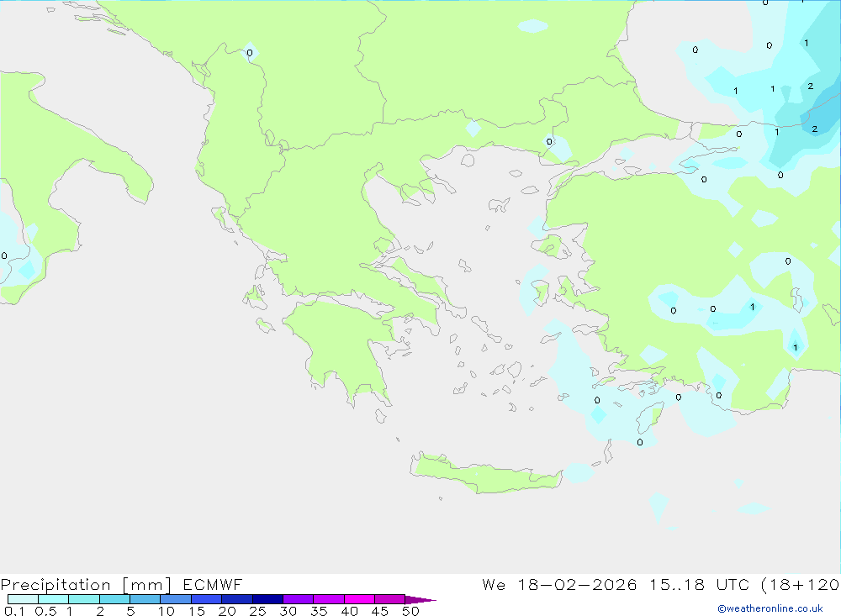
Task: Click the 0.1–0.5 mm legend swatch
Action: coord(23,599)
